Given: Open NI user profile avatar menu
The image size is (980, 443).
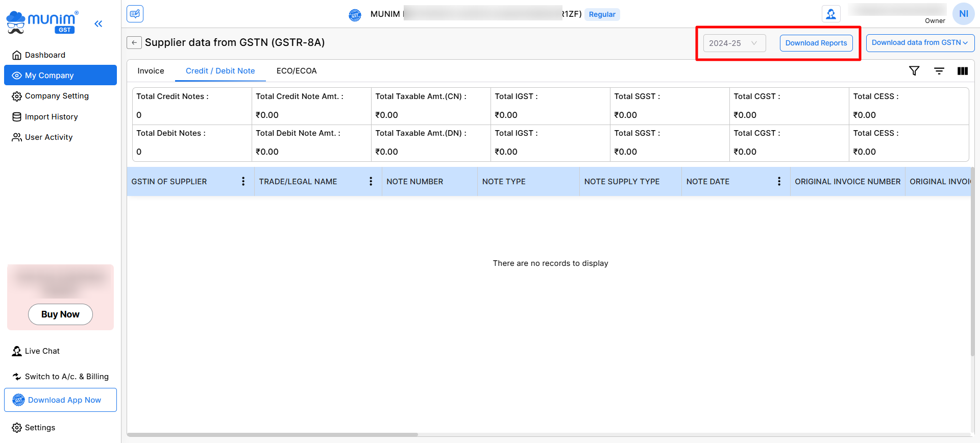Looking at the screenshot, I should [x=963, y=14].
